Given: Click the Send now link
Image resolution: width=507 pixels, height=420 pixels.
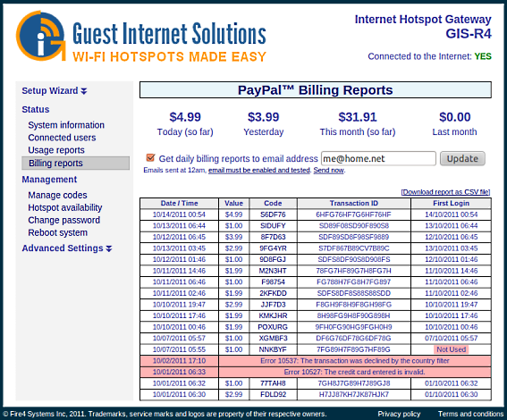Looking at the screenshot, I should [328, 171].
